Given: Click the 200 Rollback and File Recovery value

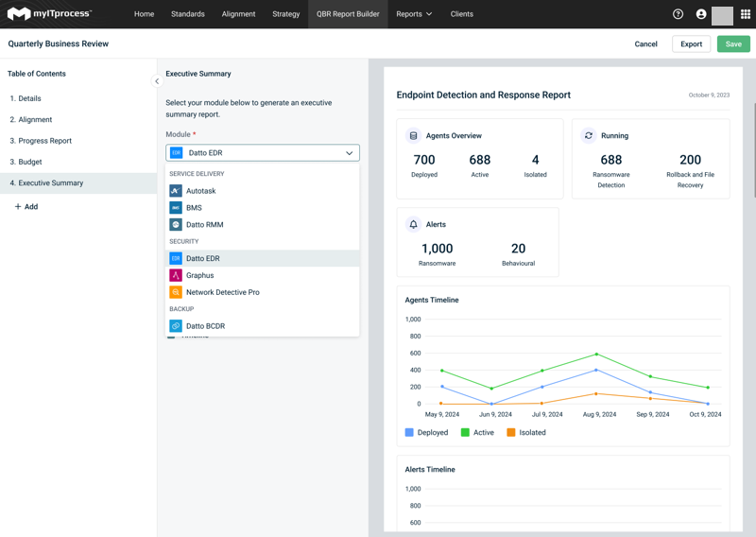Looking at the screenshot, I should [690, 160].
